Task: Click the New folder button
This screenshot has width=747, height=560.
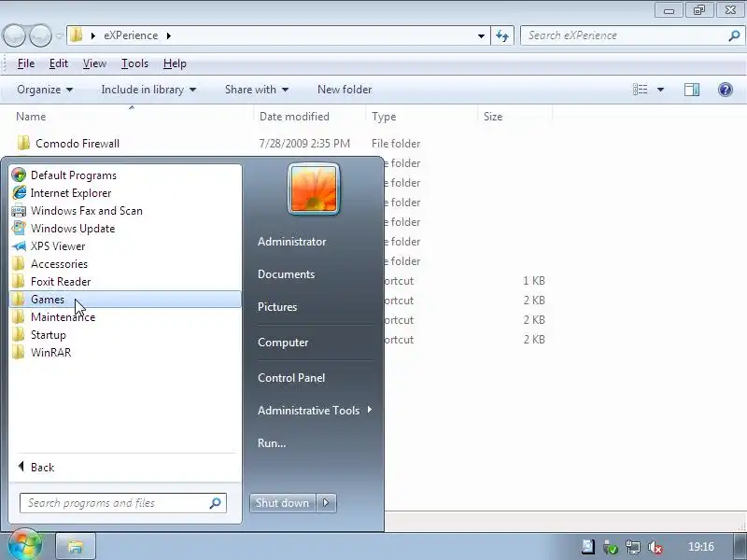Action: tap(345, 90)
